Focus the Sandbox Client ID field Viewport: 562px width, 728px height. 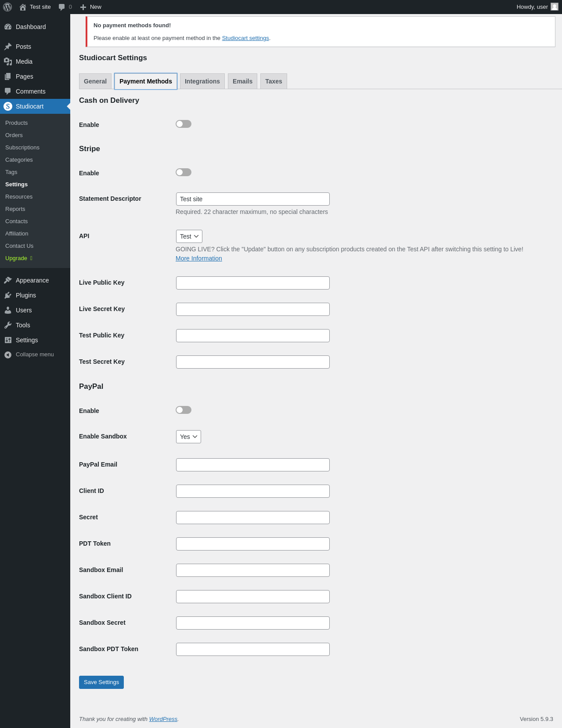(253, 597)
